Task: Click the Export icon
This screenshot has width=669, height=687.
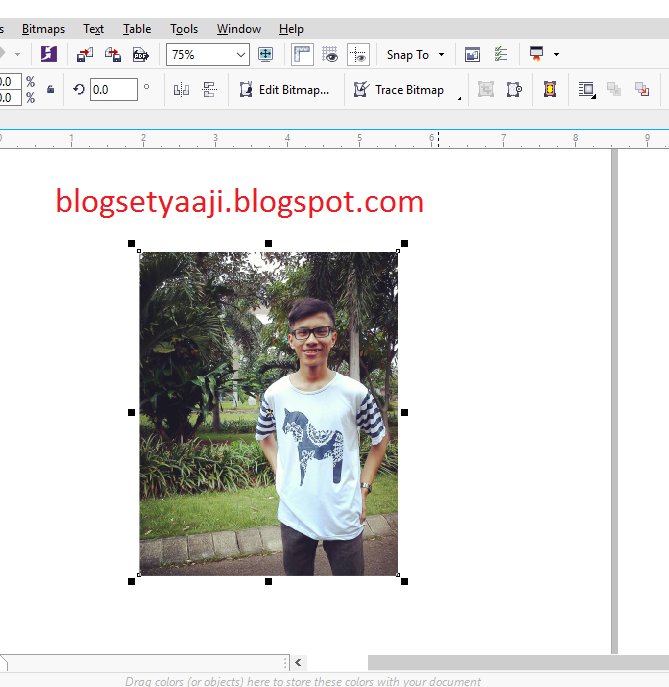Action: click(x=113, y=55)
